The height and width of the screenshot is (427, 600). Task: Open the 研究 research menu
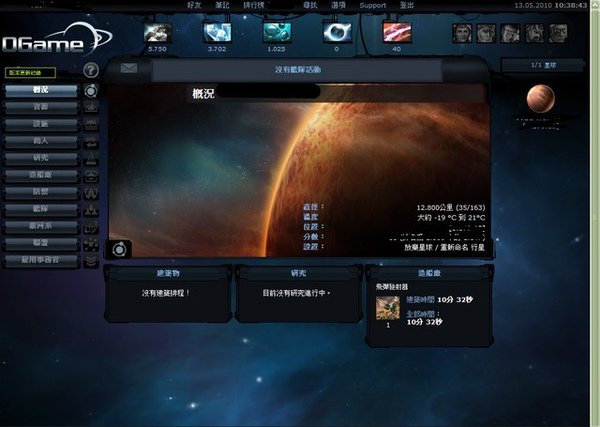[41, 158]
